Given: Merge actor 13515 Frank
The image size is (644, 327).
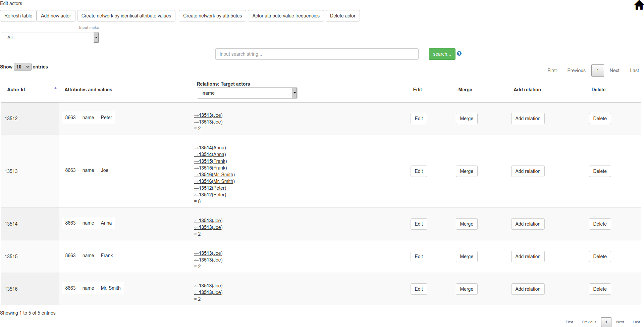Looking at the screenshot, I should click(467, 256).
